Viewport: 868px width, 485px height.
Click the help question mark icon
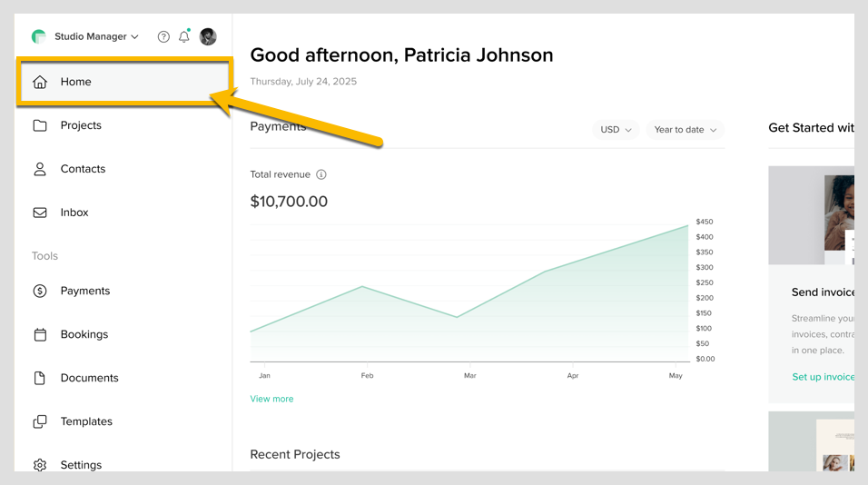[163, 37]
